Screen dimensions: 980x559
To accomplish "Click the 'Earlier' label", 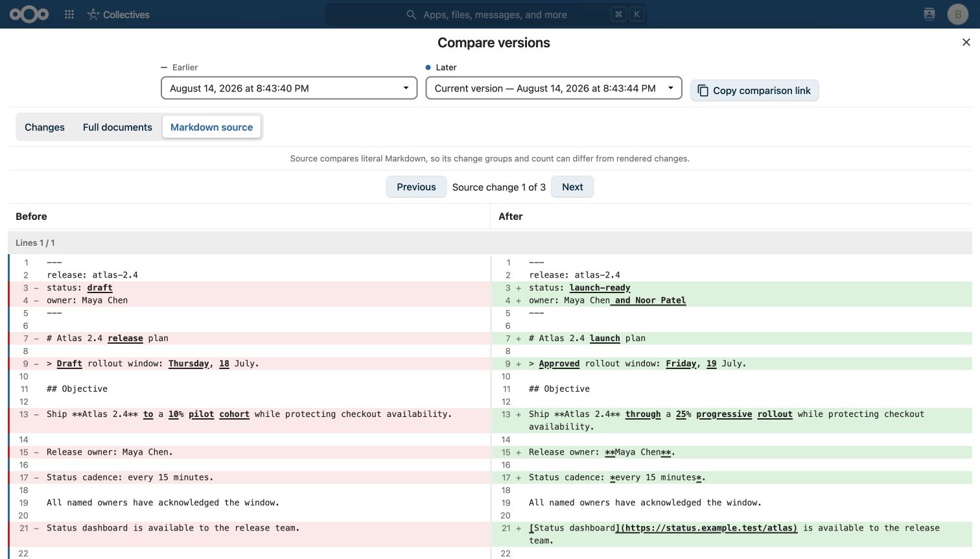I will click(185, 67).
